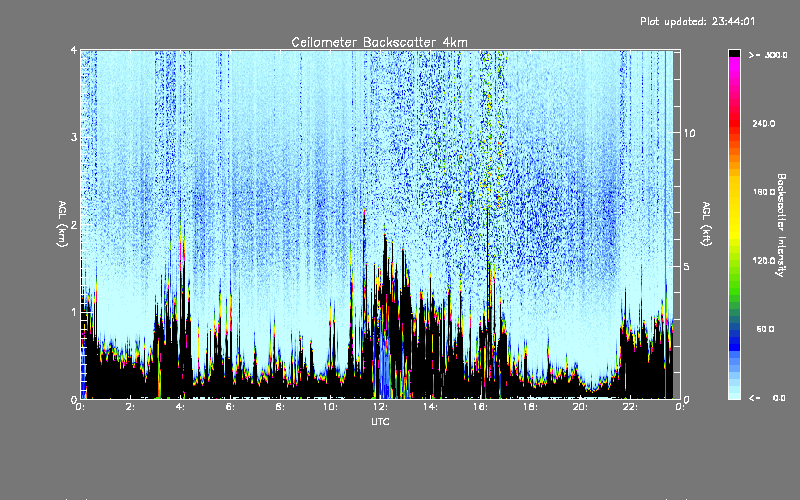
Task: Click the left 'AGL (km)' axis label
Action: [x=62, y=224]
